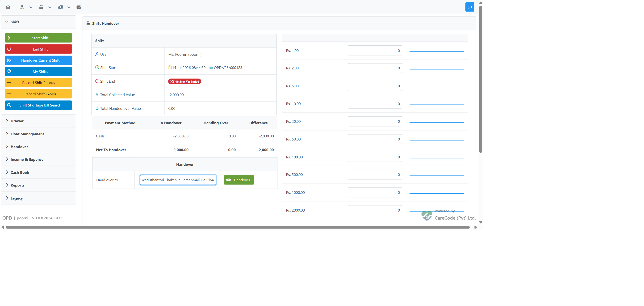Viewport: 644px width, 306px height.
Task: Go to home via house icon
Action: [x=8, y=7]
